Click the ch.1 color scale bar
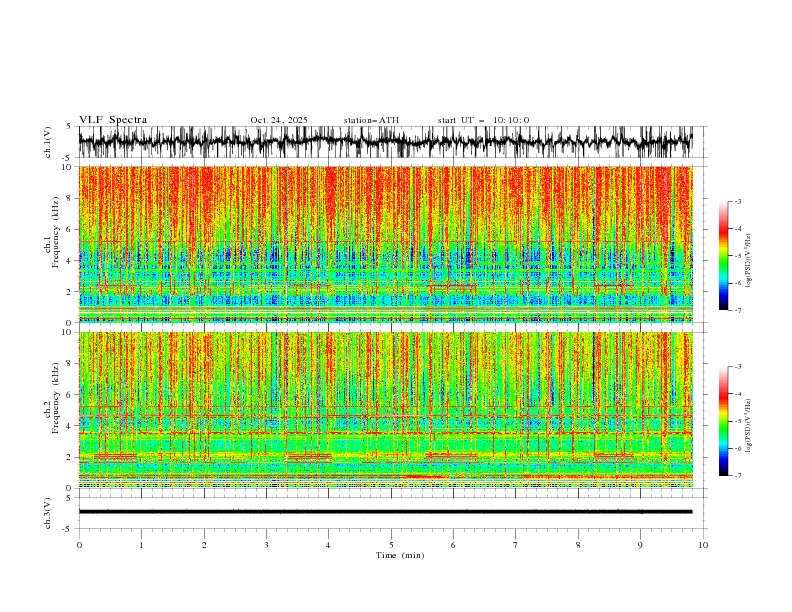This screenshot has height=612, width=792. tap(723, 256)
